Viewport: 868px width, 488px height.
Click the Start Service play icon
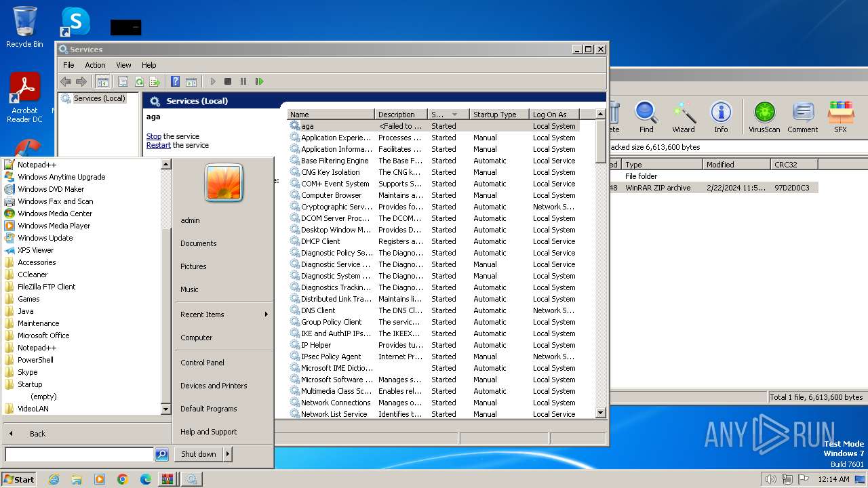point(212,81)
